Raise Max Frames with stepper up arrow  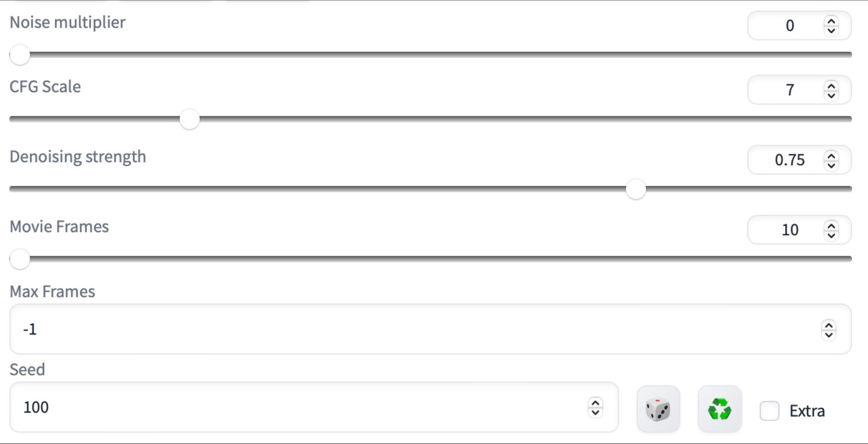pyautogui.click(x=829, y=325)
